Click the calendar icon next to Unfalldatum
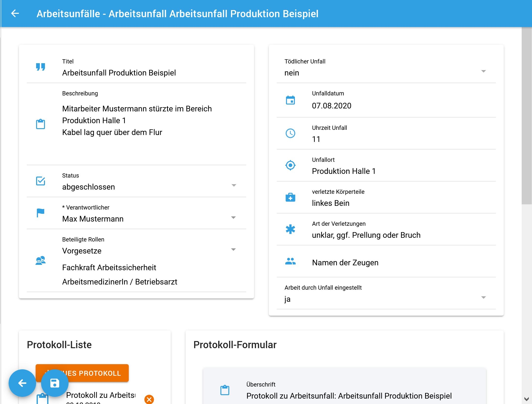This screenshot has height=404, width=532. (x=290, y=100)
